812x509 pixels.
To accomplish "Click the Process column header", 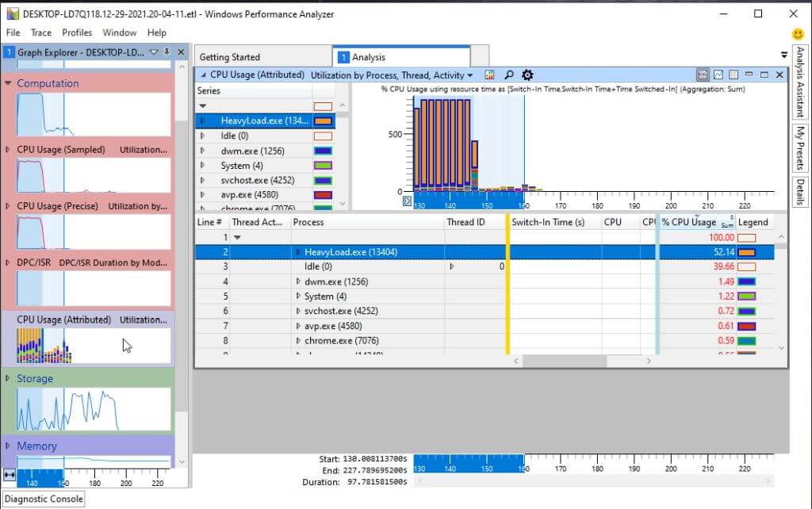I will tap(367, 222).
